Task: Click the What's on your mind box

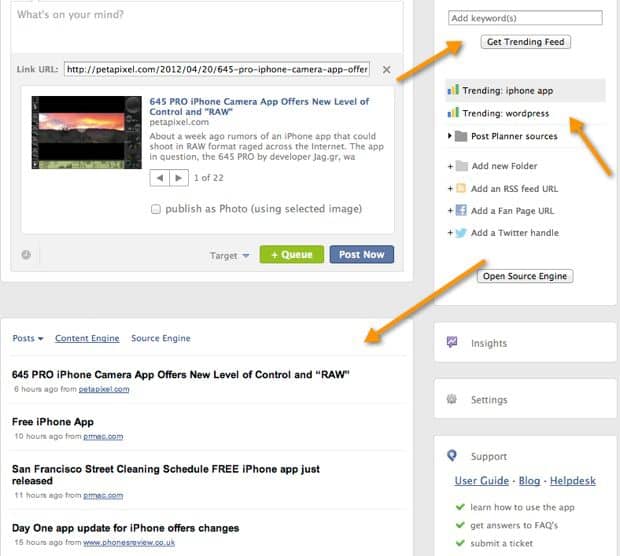Action: click(207, 28)
